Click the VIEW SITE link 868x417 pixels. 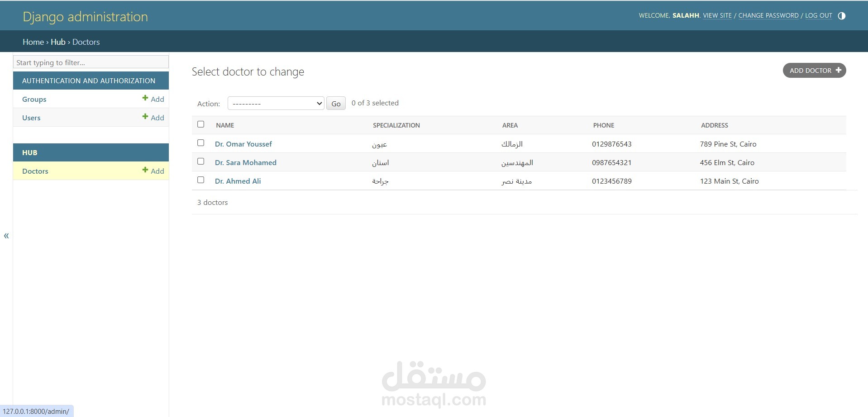(717, 15)
